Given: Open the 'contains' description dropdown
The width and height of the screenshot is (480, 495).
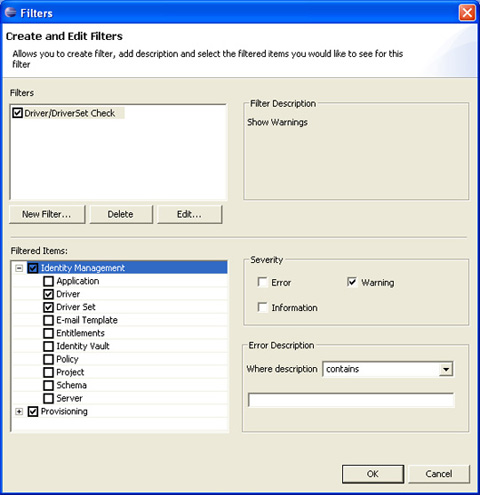Looking at the screenshot, I should click(446, 369).
